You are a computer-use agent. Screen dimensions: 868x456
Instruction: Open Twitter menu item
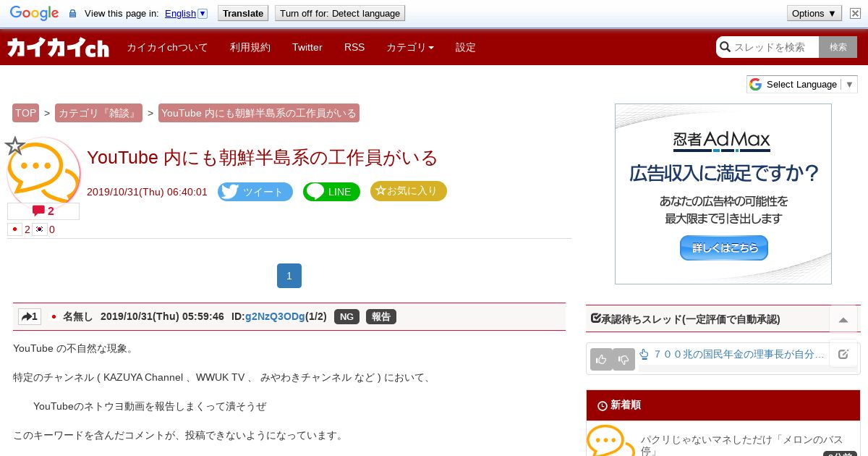[x=307, y=48]
